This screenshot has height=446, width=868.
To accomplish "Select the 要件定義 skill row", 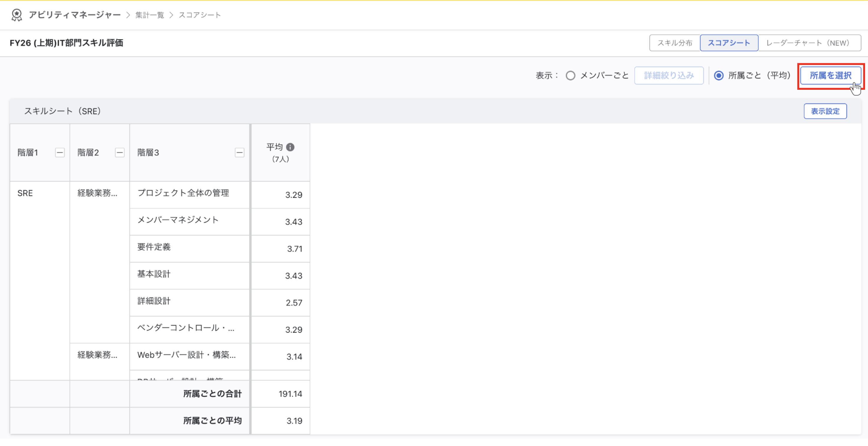I will coord(190,248).
